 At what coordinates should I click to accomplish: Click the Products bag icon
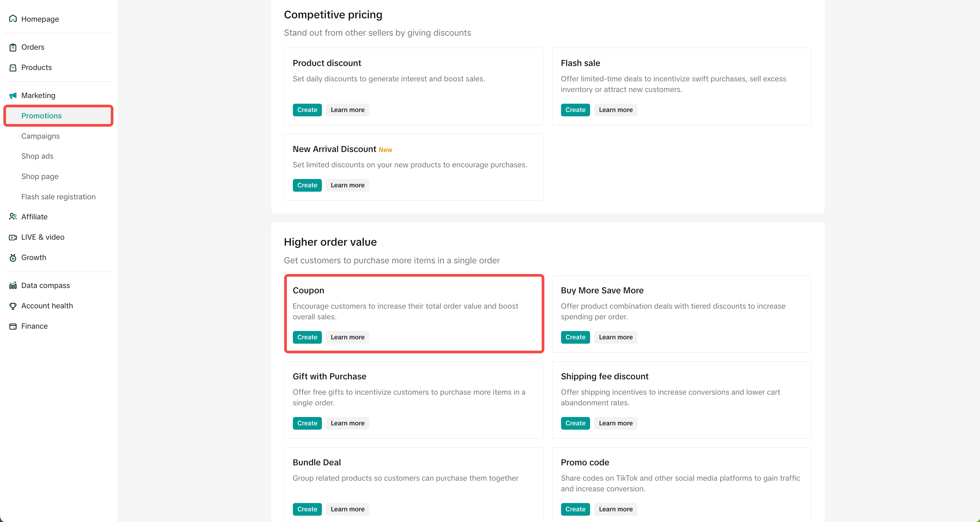[x=13, y=68]
